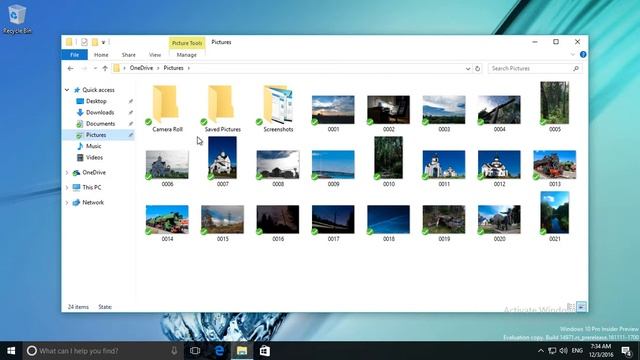Click the volume icon in tray

(564, 351)
